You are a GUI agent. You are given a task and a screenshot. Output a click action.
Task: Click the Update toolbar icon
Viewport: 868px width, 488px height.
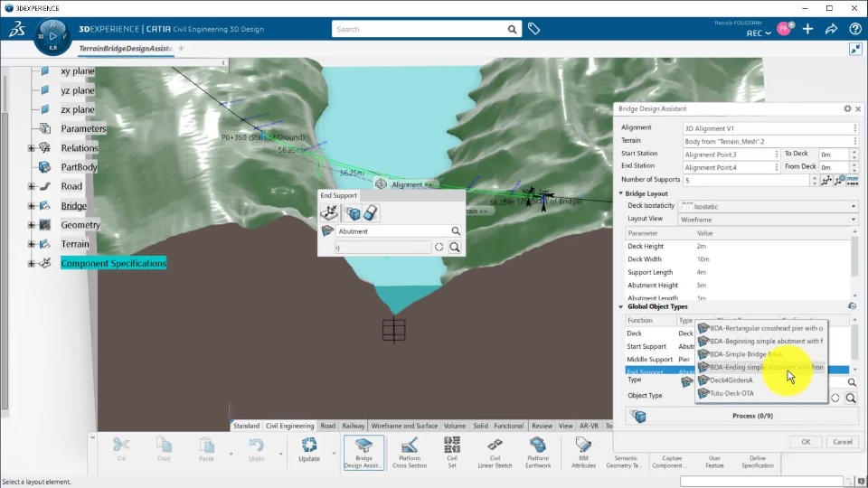tap(309, 450)
